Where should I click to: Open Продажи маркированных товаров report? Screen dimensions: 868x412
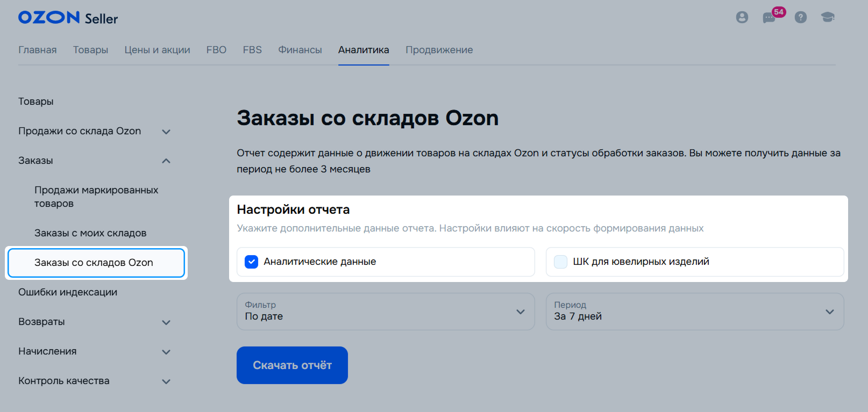96,197
